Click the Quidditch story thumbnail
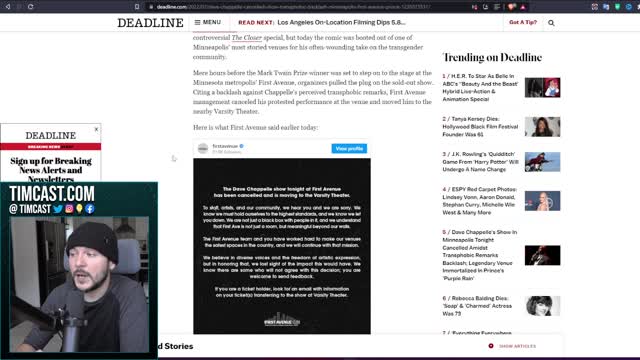Screen dimensions: 640x360 coord(542,162)
